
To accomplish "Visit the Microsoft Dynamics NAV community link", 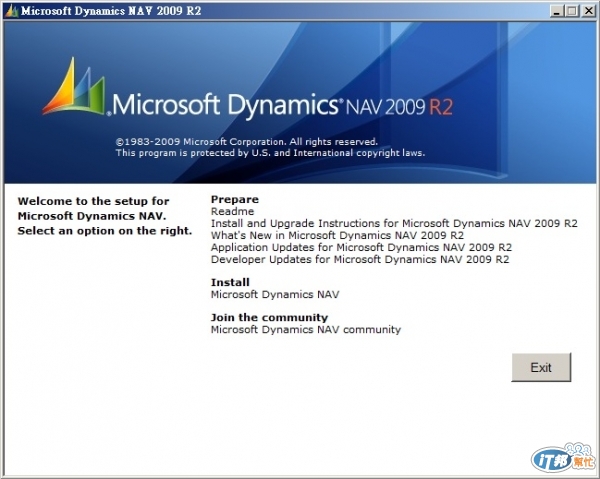I will (306, 330).
